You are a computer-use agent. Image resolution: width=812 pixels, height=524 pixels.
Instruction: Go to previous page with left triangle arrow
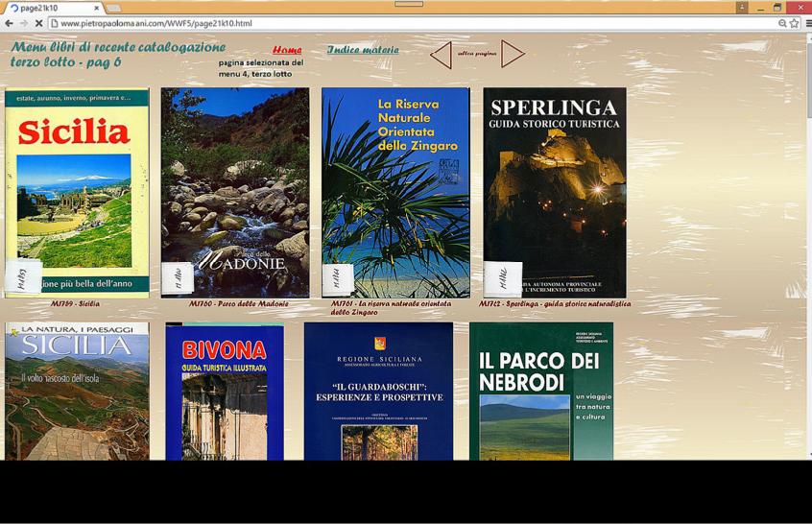(x=442, y=55)
